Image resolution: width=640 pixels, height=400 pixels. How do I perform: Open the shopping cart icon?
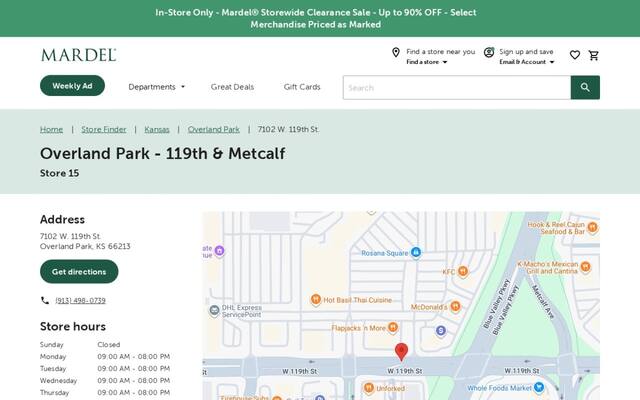[593, 55]
